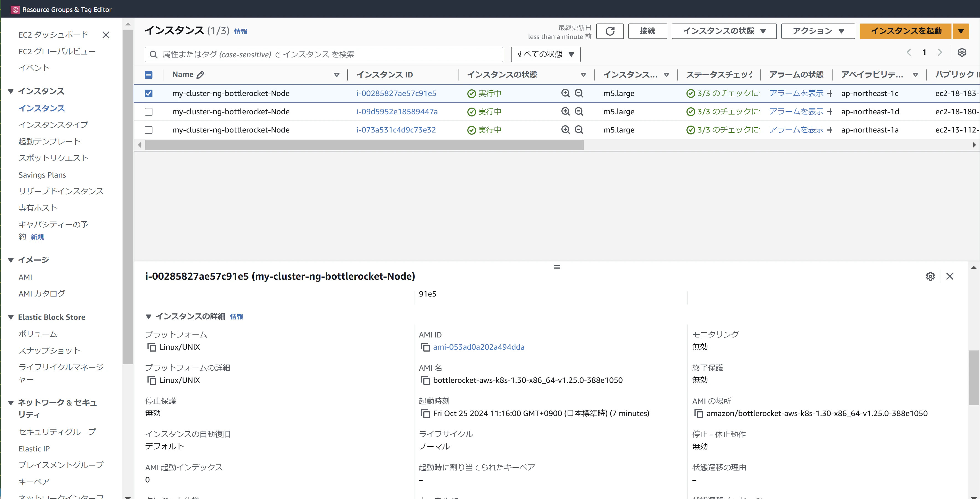This screenshot has width=980, height=499.
Task: Open Savings Plans in sidebar
Action: click(x=42, y=175)
